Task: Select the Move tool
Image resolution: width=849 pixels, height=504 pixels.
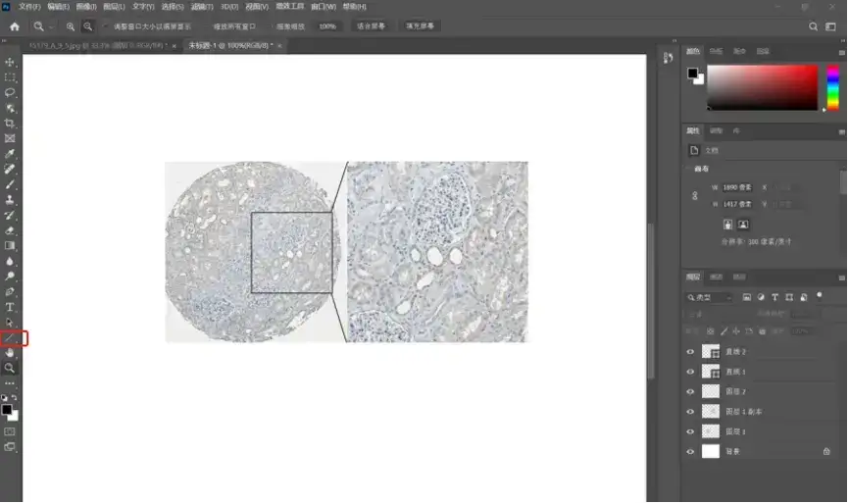Action: click(x=10, y=62)
